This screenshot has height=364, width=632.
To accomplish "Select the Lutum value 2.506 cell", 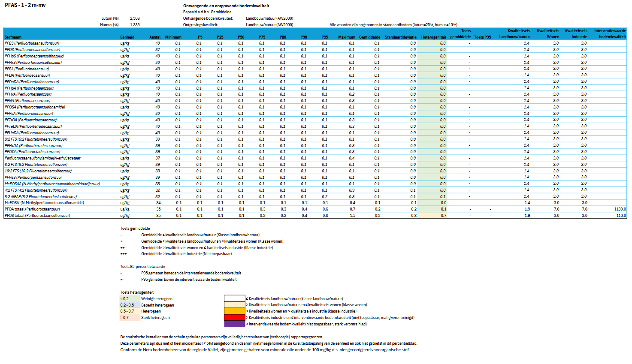I will pos(135,18).
